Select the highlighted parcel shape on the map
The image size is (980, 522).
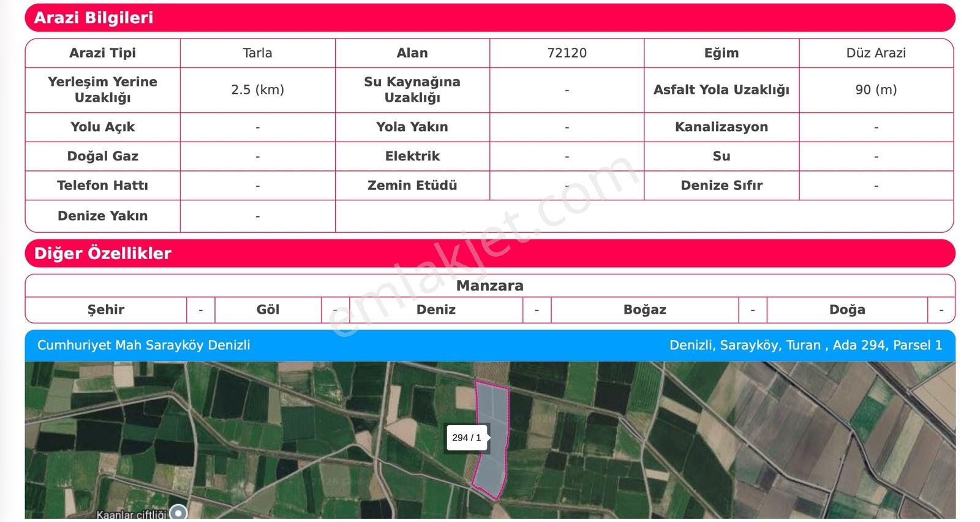(x=491, y=439)
